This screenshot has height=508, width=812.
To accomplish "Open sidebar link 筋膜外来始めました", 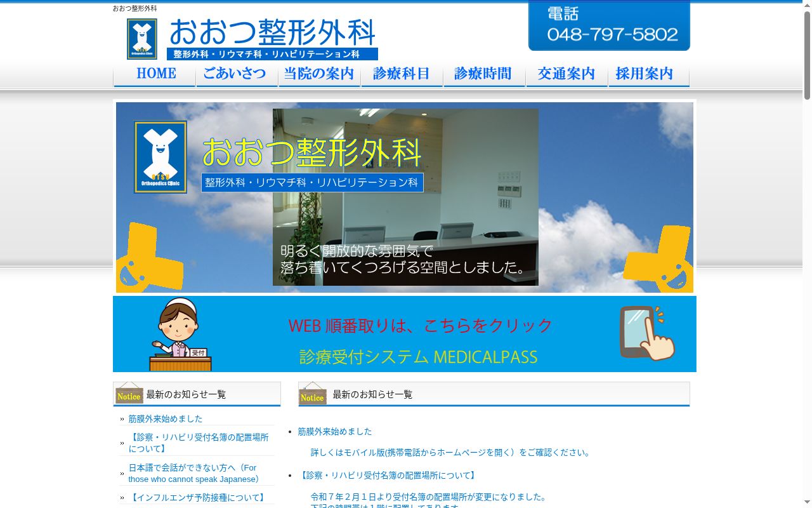I will point(166,419).
